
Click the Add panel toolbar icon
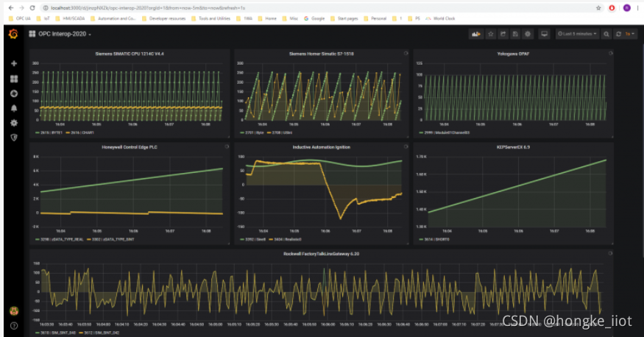pos(476,34)
